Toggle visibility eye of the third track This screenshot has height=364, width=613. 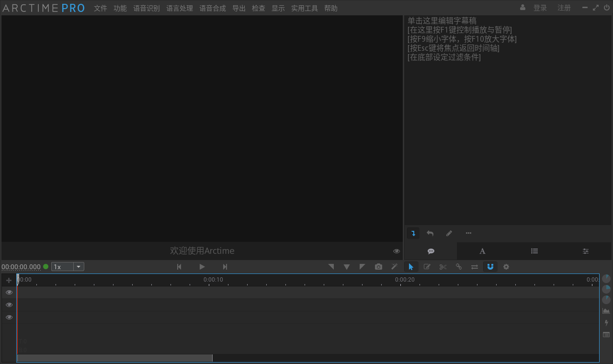[9, 317]
